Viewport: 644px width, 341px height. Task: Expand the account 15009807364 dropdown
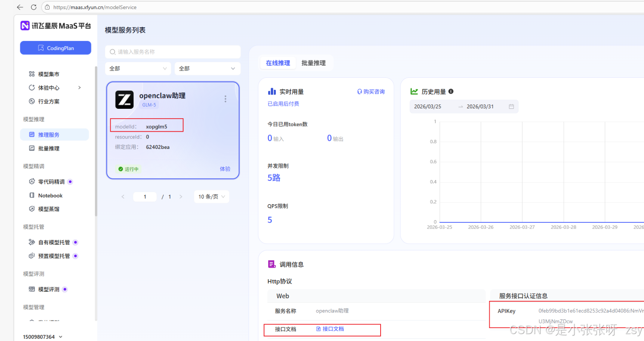click(x=43, y=337)
